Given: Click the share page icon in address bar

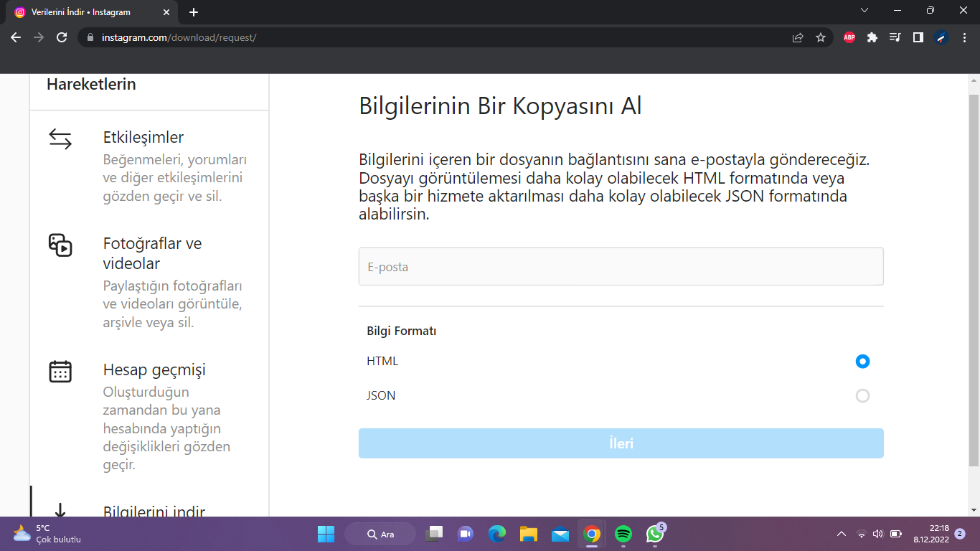Looking at the screenshot, I should [x=798, y=37].
